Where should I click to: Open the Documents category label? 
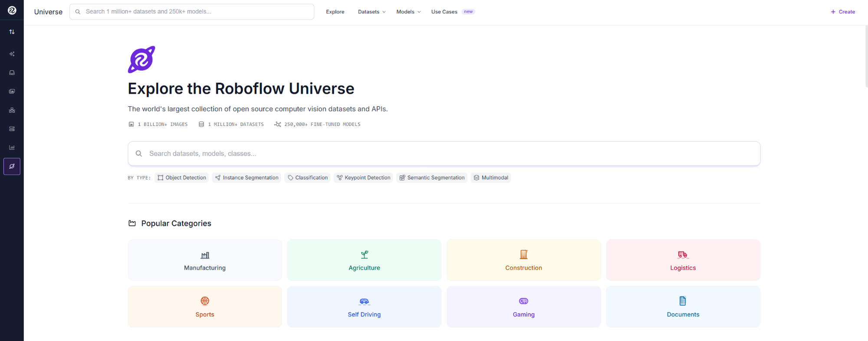tap(683, 315)
